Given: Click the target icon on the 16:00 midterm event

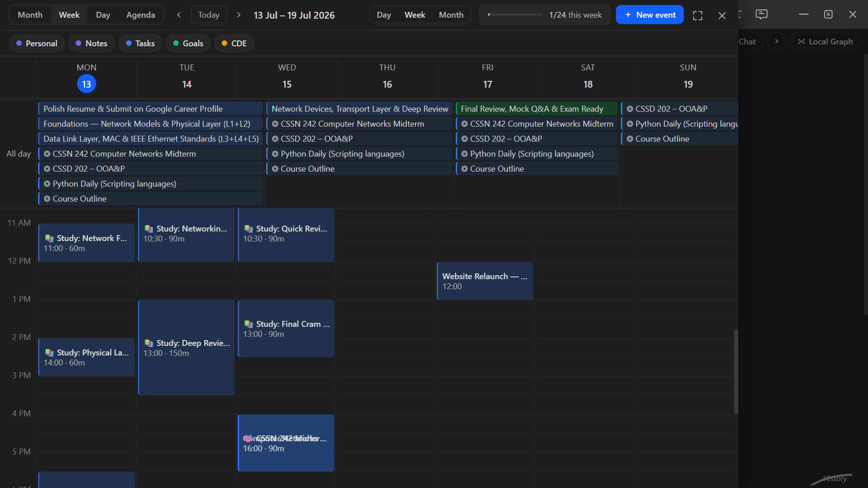Looking at the screenshot, I should (248, 439).
